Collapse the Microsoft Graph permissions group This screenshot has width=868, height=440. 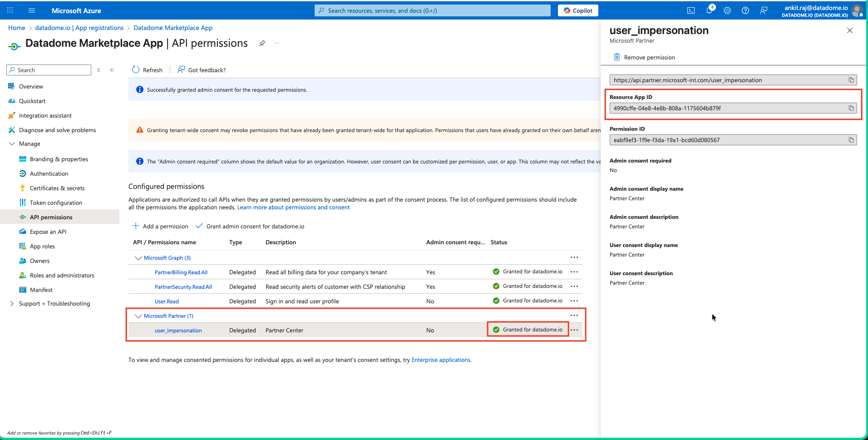tap(138, 258)
